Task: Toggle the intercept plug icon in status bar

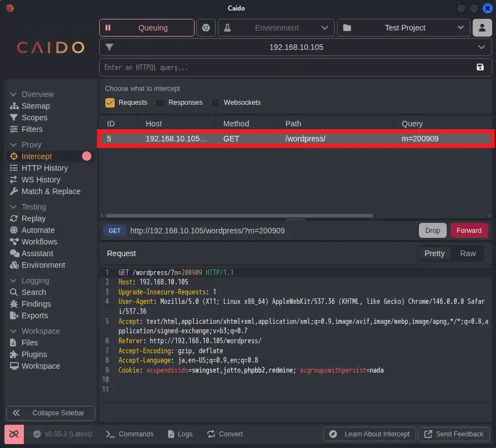Action: tap(13, 434)
